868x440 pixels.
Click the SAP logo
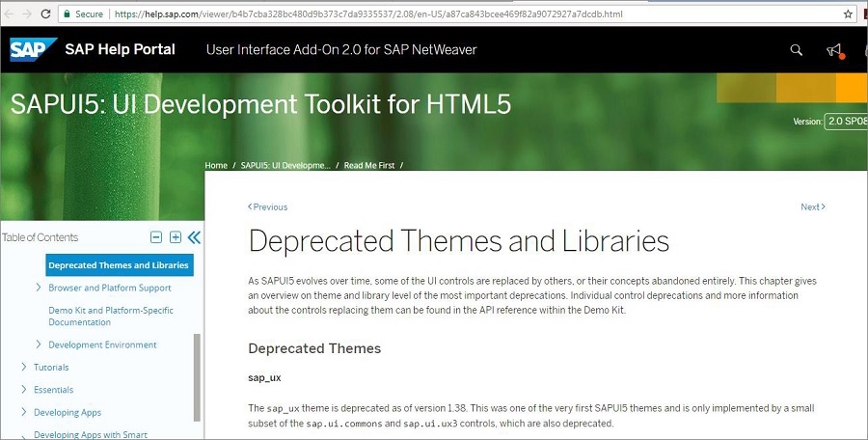(x=33, y=49)
